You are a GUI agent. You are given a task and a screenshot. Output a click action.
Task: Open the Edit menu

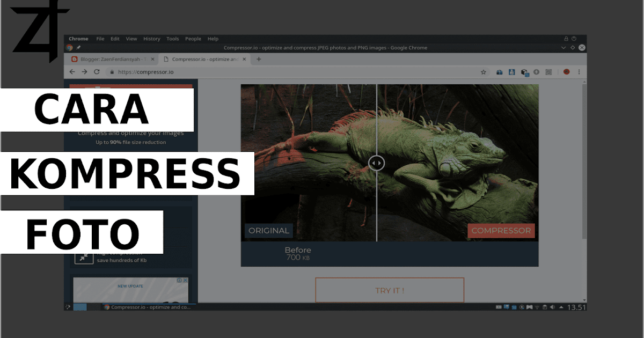coord(115,39)
